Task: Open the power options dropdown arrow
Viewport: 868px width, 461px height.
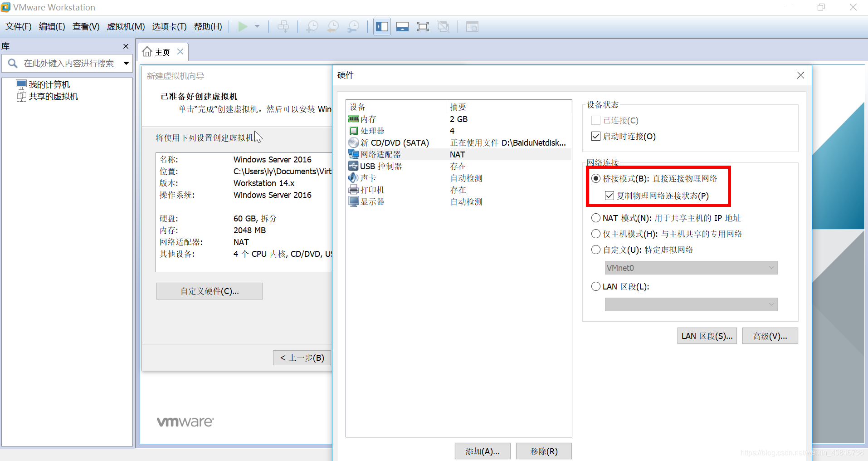Action: pyautogui.click(x=257, y=27)
